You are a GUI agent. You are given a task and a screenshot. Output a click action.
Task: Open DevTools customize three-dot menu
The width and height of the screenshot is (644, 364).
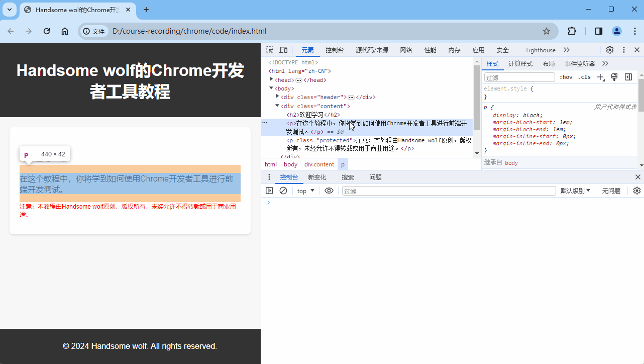[624, 50]
